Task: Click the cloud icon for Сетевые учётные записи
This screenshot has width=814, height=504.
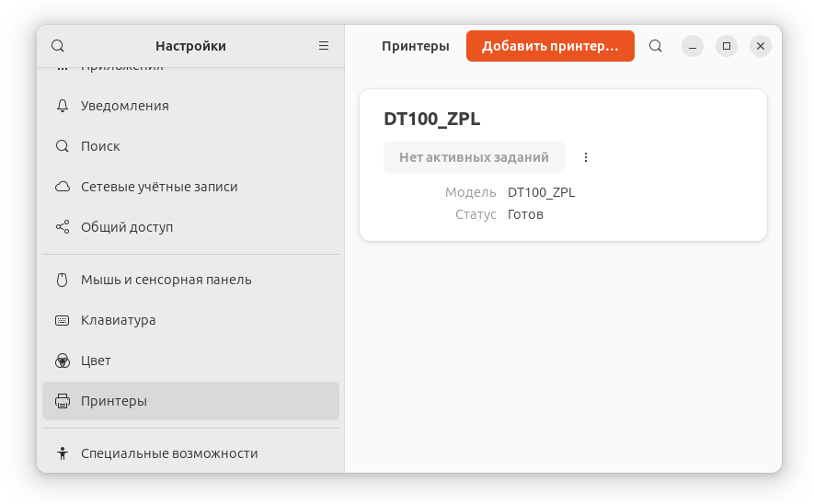Action: (x=63, y=187)
